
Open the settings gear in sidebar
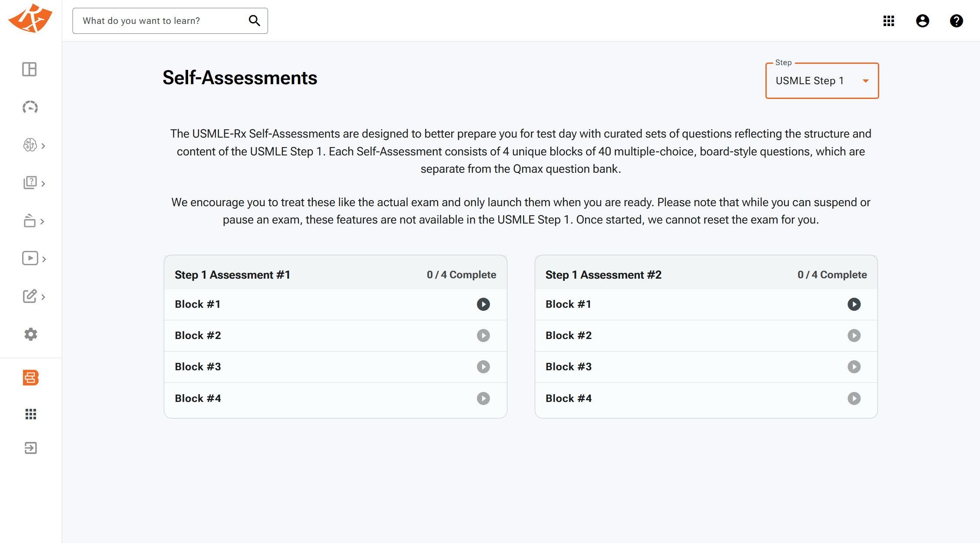pos(30,334)
